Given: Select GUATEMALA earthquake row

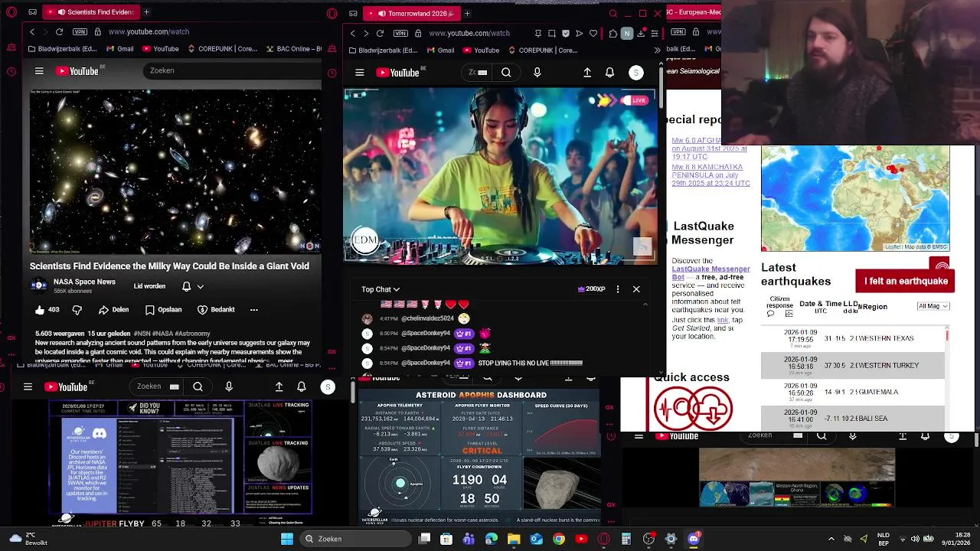Looking at the screenshot, I should tap(853, 392).
